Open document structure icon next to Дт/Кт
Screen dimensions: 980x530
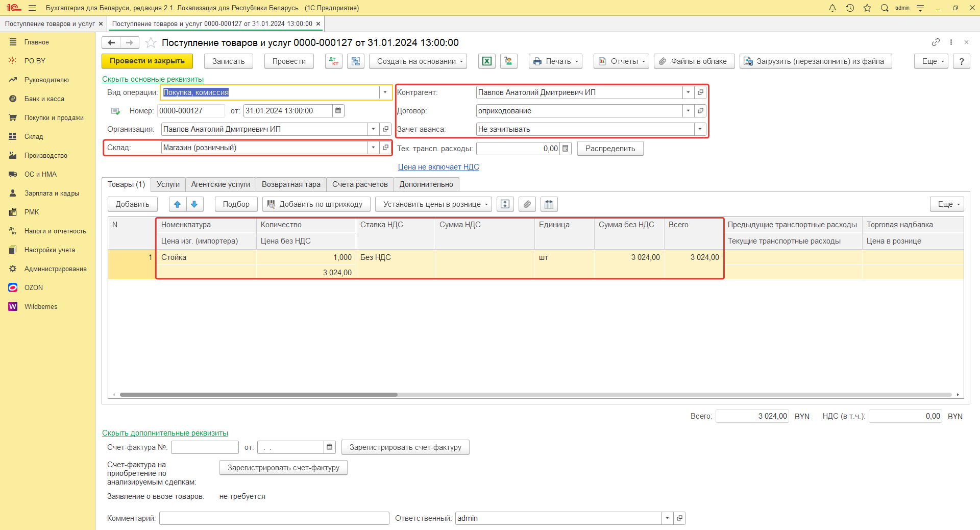point(356,61)
